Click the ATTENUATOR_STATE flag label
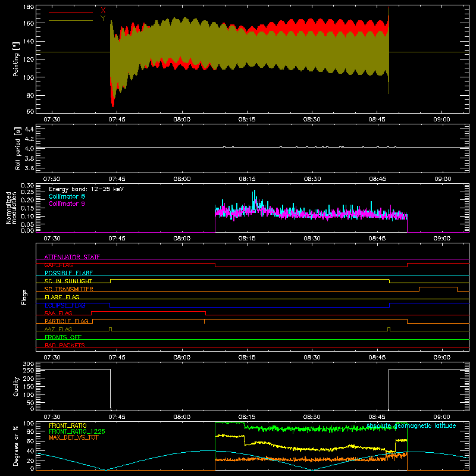The height and width of the screenshot is (476, 476). coord(72,257)
